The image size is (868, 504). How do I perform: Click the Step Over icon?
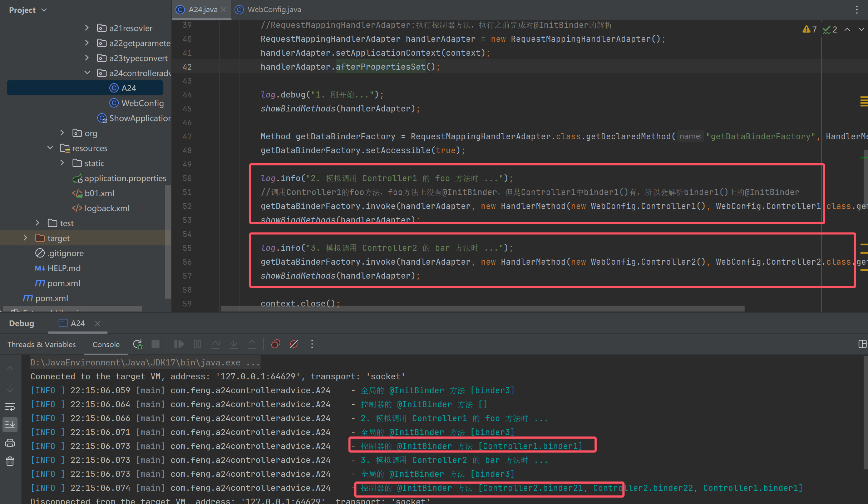click(216, 344)
